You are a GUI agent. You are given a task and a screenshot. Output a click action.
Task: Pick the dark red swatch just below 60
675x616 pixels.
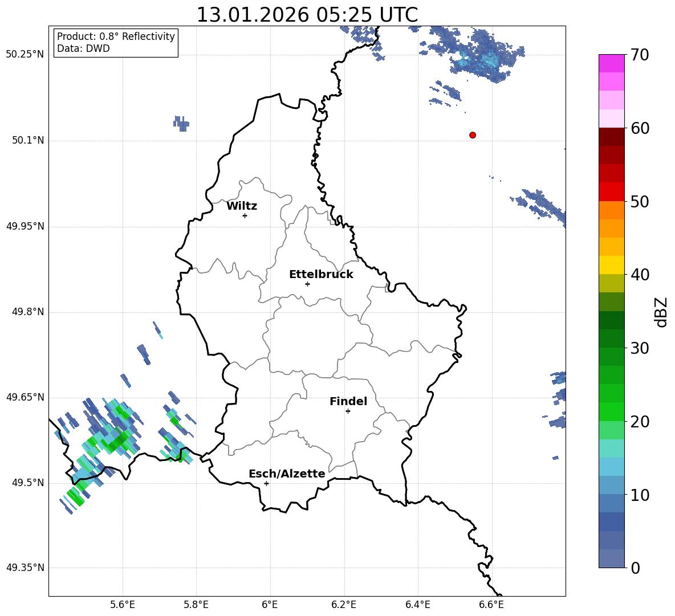coord(611,137)
